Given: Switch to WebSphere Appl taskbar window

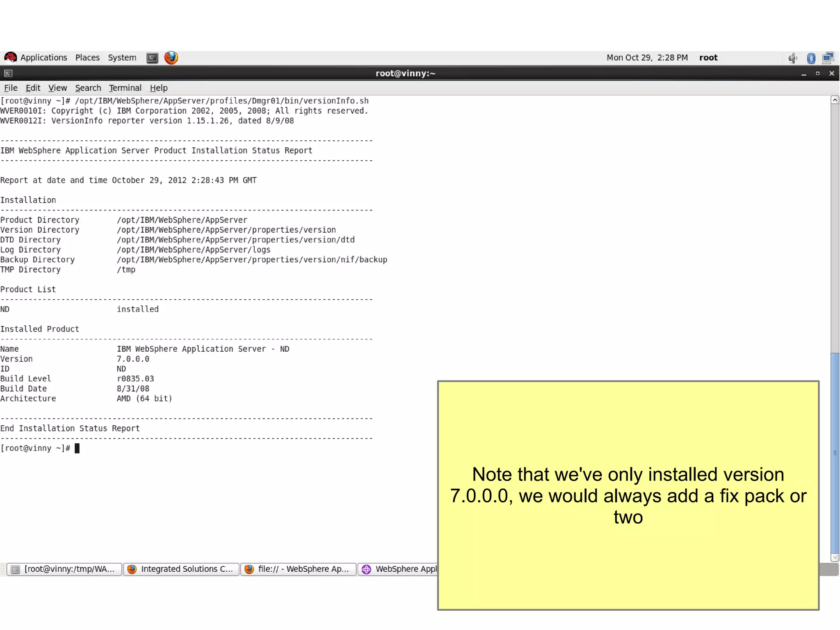Looking at the screenshot, I should (397, 569).
